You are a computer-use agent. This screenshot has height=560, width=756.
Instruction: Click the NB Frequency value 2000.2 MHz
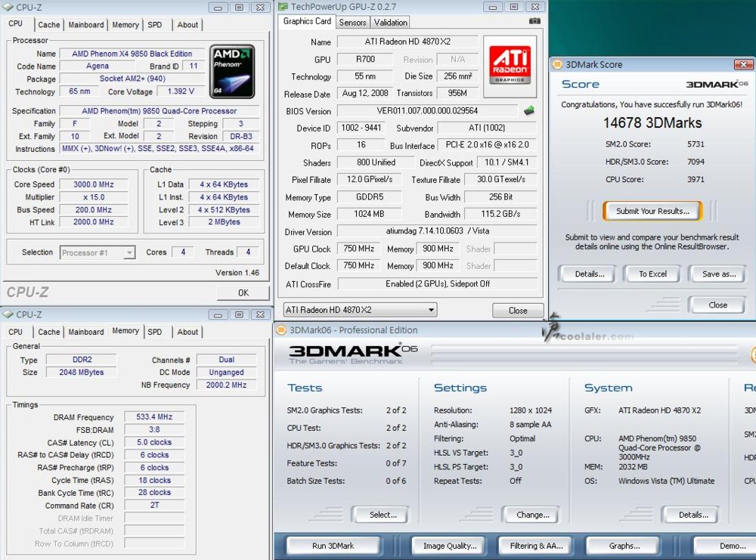(x=226, y=385)
